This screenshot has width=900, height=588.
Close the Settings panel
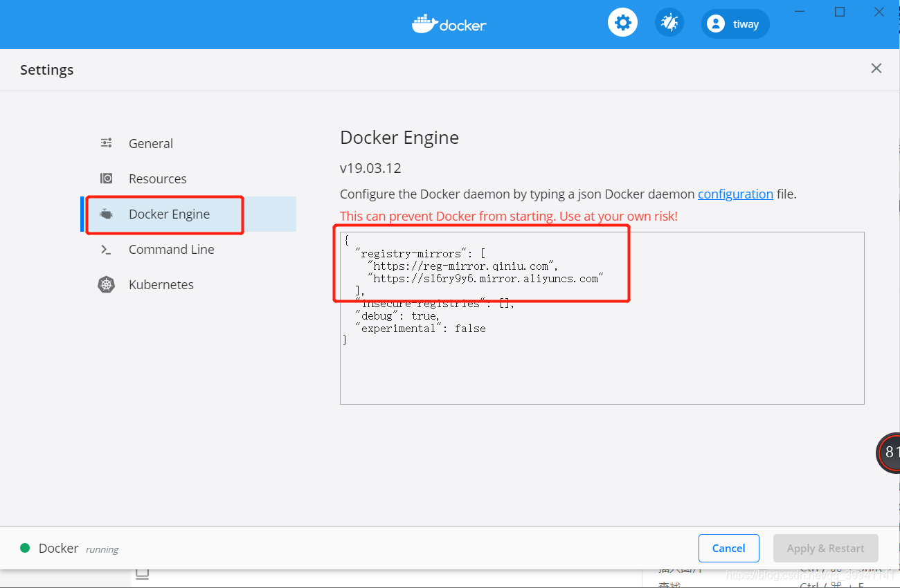click(x=876, y=68)
